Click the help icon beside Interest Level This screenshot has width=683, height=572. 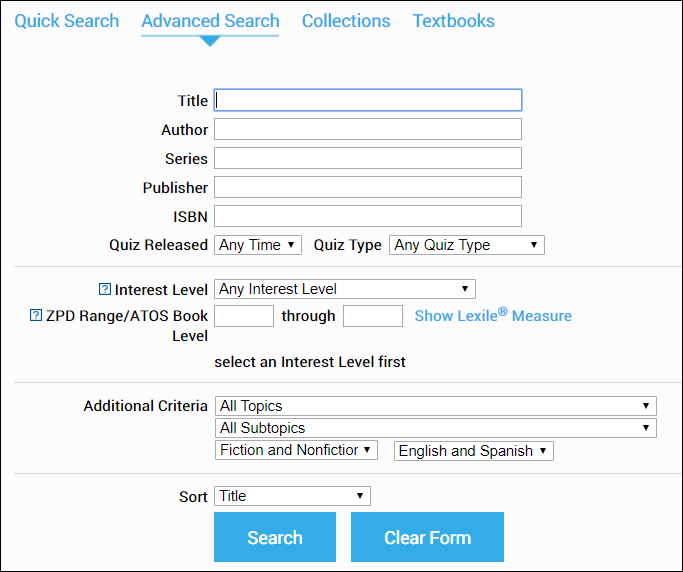click(105, 290)
